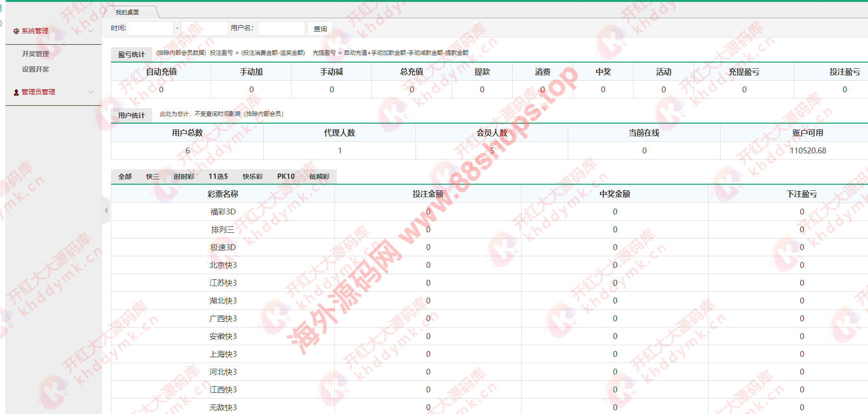Click the Administrator Management user icon
868x414 pixels.
tap(16, 92)
